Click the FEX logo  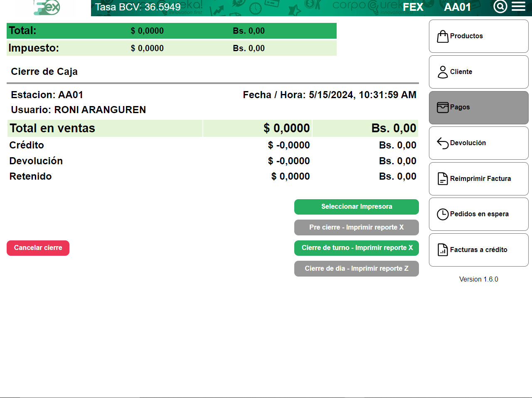tap(47, 7)
